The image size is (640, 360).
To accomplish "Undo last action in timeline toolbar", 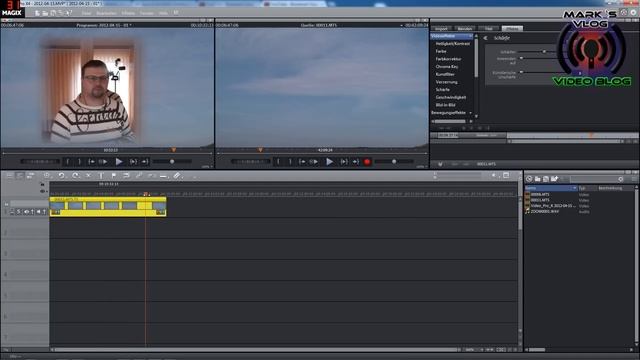I will pos(61,176).
